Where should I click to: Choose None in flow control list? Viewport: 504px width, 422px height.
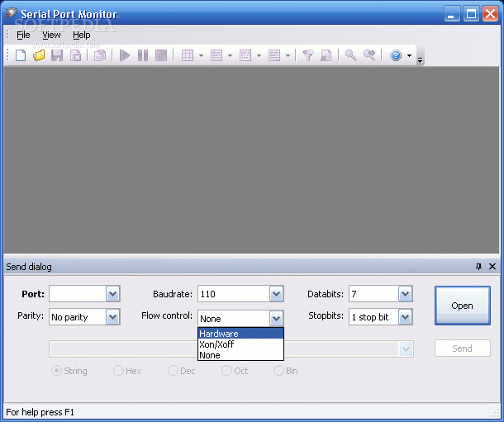(x=240, y=355)
